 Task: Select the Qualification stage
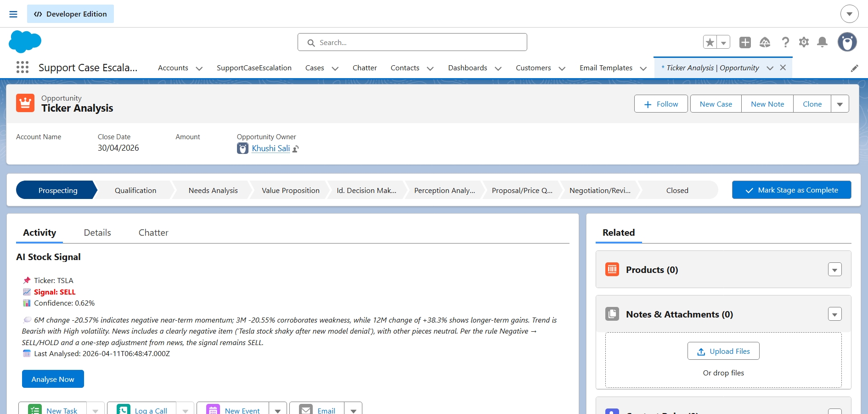(135, 190)
